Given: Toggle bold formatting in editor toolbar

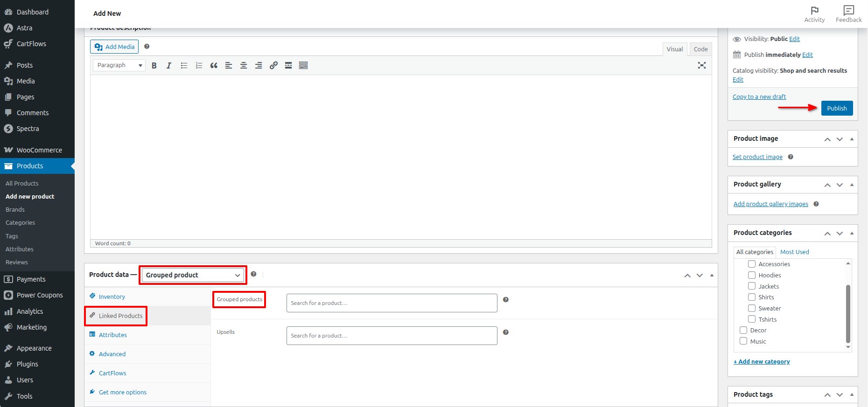Looking at the screenshot, I should (154, 66).
